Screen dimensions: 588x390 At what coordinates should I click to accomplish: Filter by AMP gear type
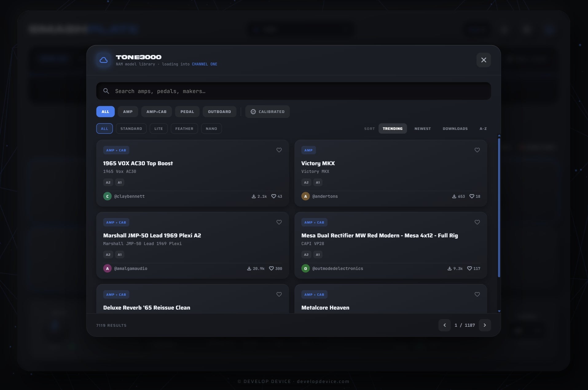[x=128, y=111]
